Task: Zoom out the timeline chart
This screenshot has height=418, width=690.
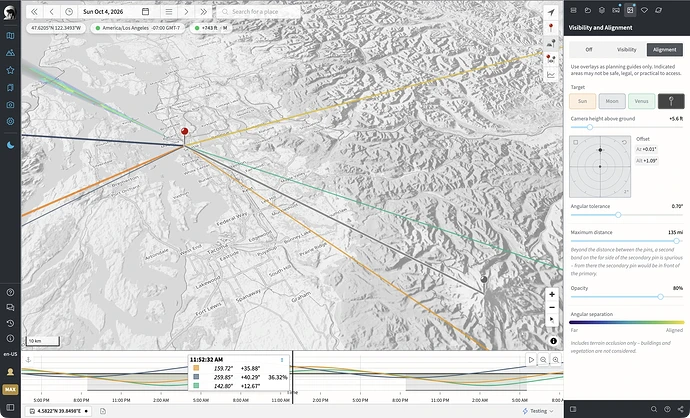Action: click(x=543, y=359)
